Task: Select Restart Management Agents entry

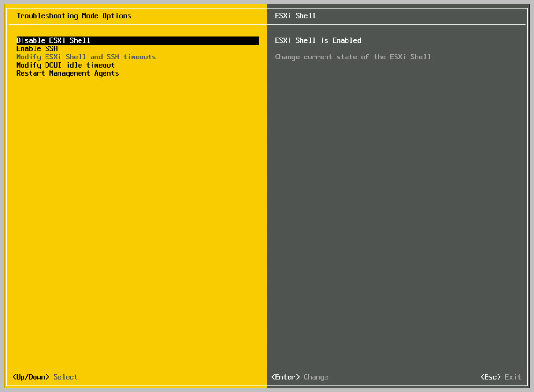Action: pyautogui.click(x=68, y=74)
